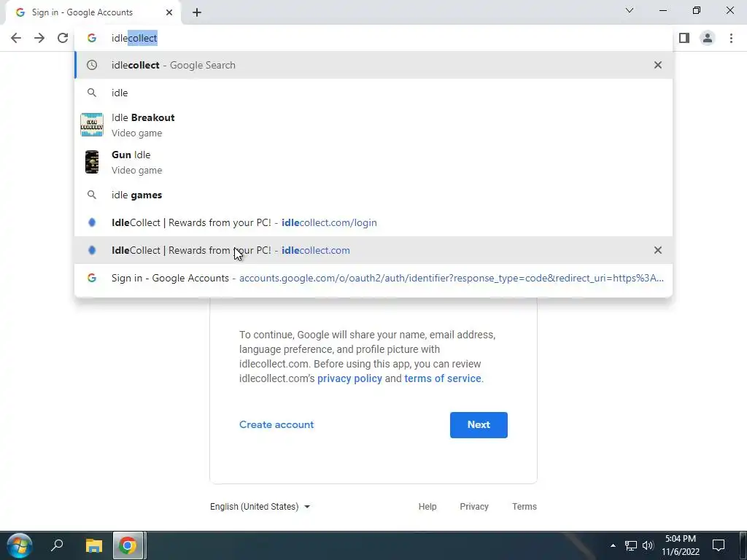Click the Idle Breakout game thumbnail
747x560 pixels.
92,125
